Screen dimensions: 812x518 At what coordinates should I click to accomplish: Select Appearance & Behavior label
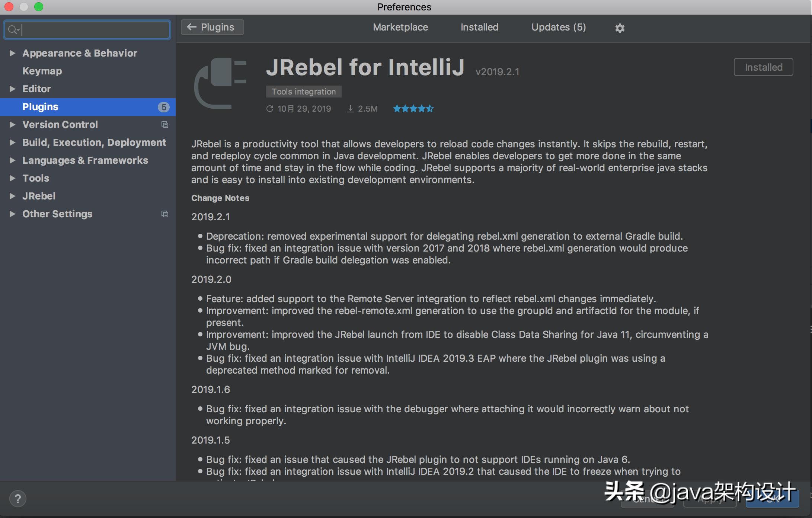80,53
